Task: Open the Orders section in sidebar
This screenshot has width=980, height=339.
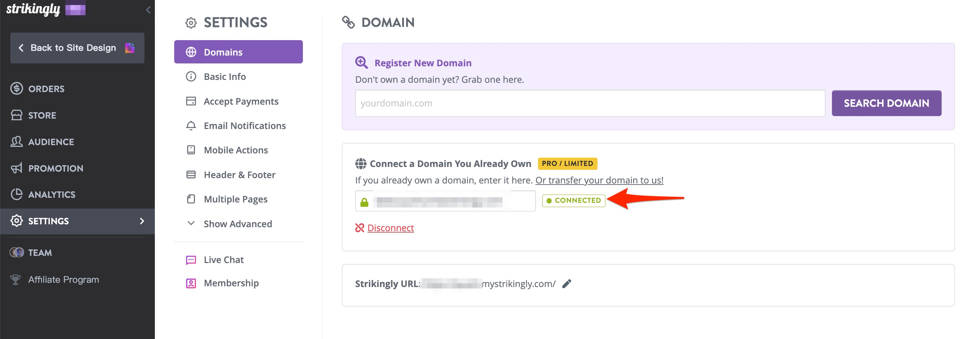Action: (46, 89)
